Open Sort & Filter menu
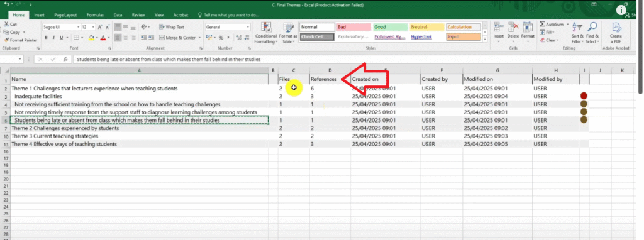Viewport: 644px width, 240px height. 577,33
